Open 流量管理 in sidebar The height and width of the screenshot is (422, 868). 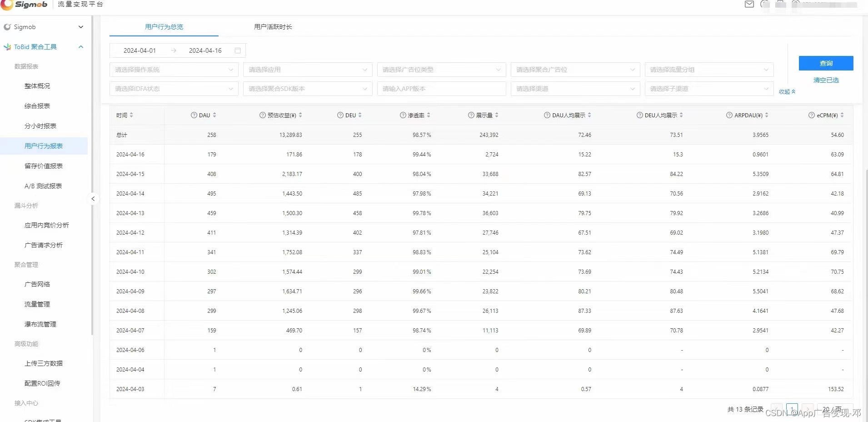click(37, 304)
